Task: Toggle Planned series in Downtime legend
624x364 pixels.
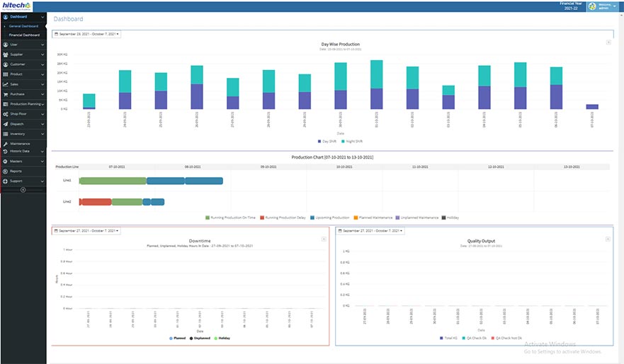Action: click(x=178, y=338)
